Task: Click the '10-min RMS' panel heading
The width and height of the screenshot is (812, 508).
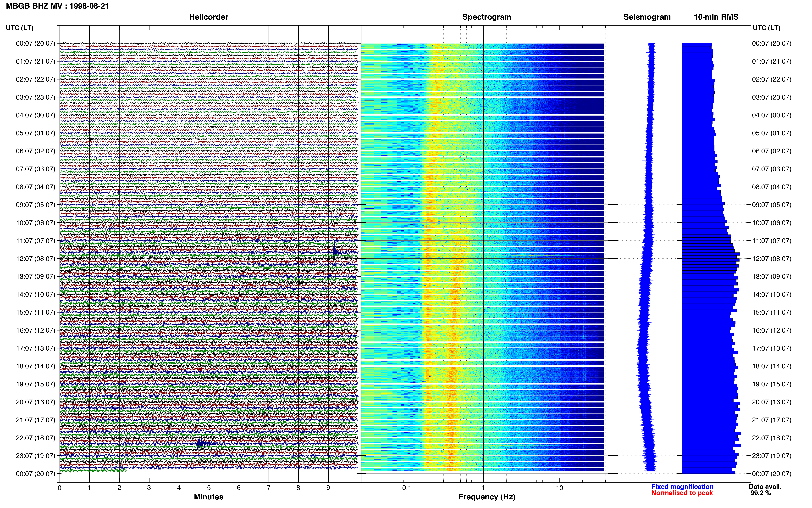Action: [716, 17]
